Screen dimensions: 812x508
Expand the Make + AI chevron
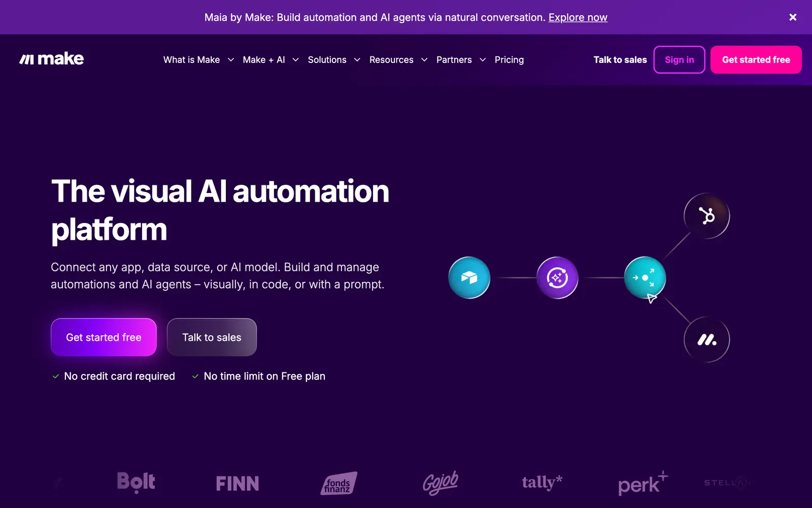[296, 60]
